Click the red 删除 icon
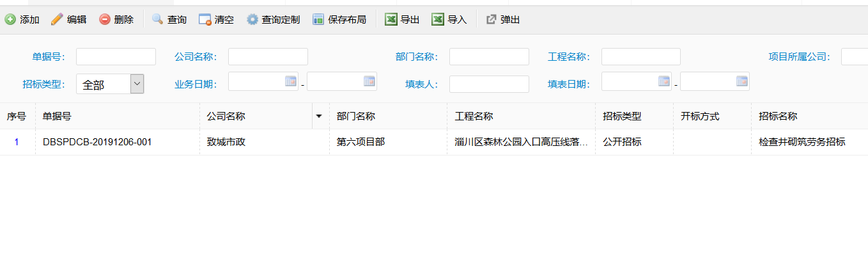Image resolution: width=868 pixels, height=272 pixels. [x=105, y=20]
